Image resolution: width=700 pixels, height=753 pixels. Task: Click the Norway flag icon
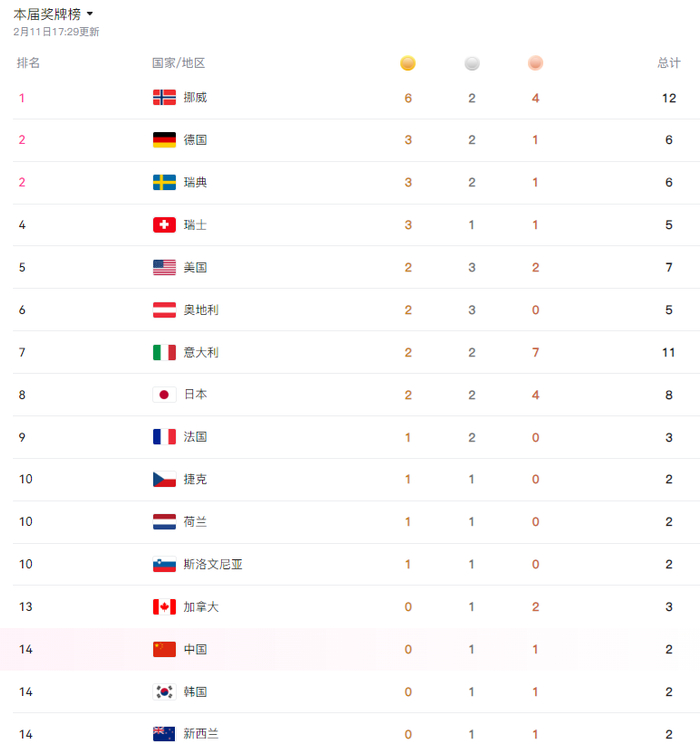(x=164, y=98)
